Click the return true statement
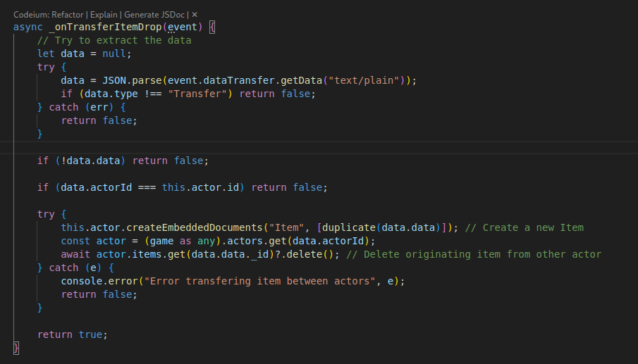This screenshot has height=364, width=638. pyautogui.click(x=72, y=334)
